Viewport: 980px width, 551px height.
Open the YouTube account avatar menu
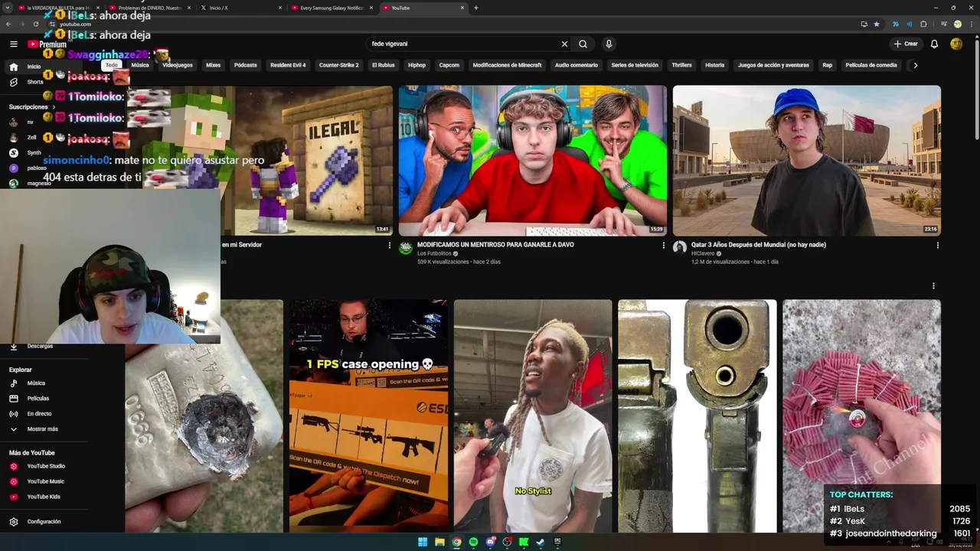click(x=956, y=44)
